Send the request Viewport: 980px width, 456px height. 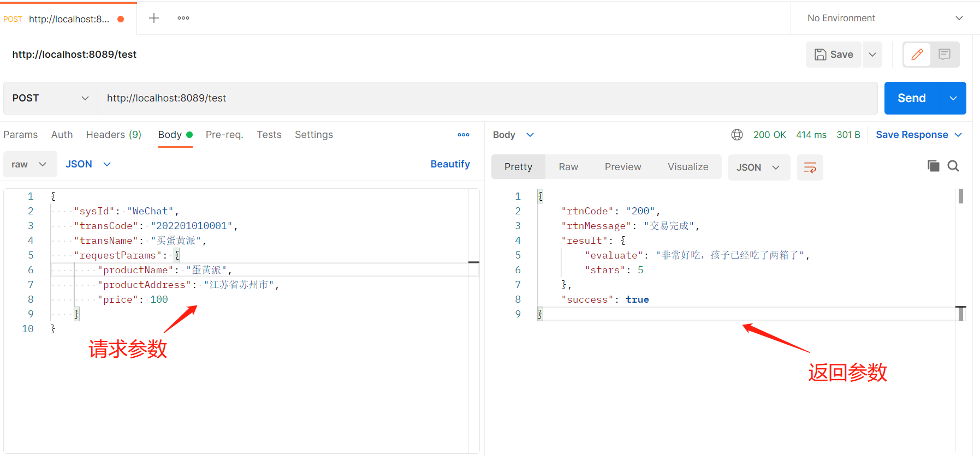912,98
